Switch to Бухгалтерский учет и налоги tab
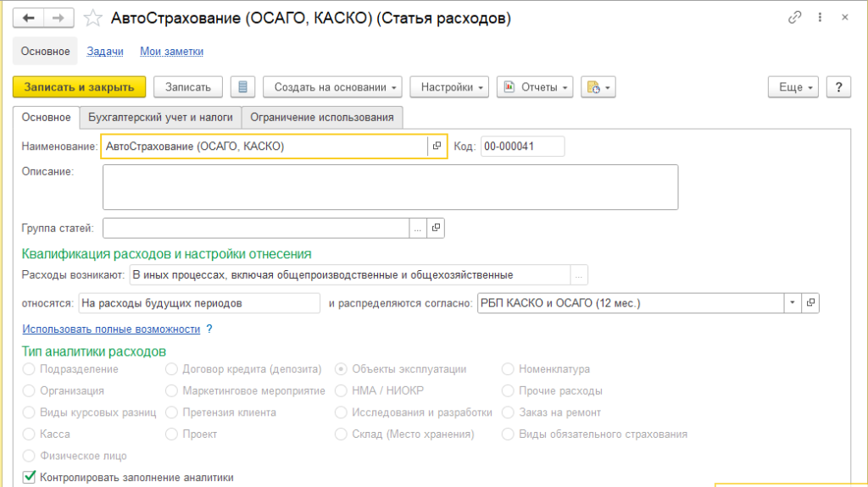The width and height of the screenshot is (868, 487). coord(160,118)
